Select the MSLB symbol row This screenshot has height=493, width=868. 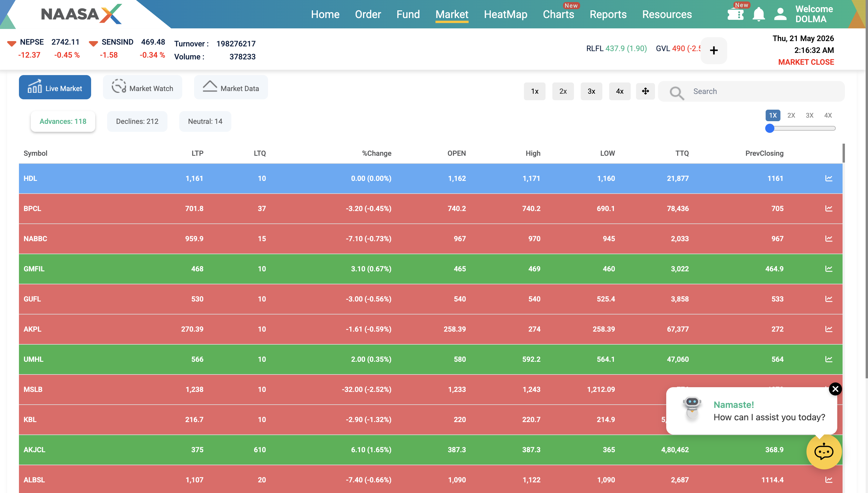click(430, 389)
